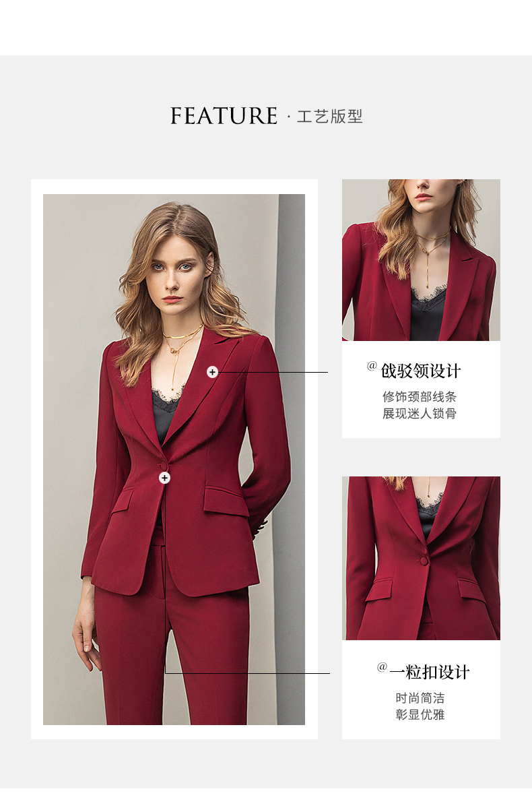Click the 时尚简洁 caption text
Viewport: 532px width, 810px height.
point(420,698)
